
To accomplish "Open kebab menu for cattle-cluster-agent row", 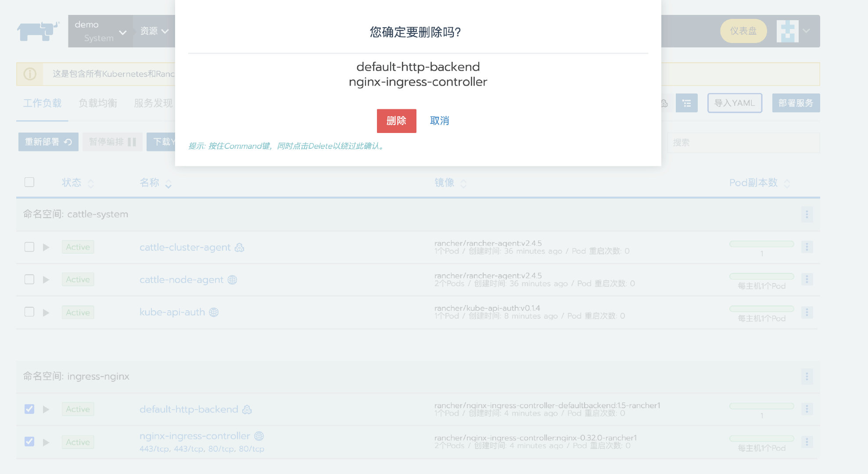I will [x=807, y=247].
